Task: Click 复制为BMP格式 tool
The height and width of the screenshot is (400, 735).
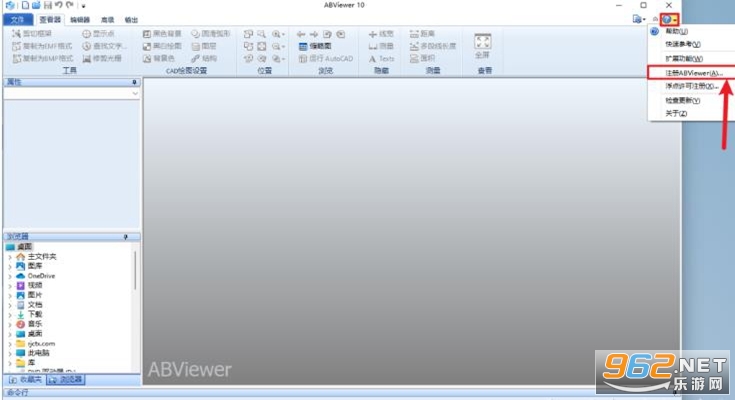Action: click(42, 58)
